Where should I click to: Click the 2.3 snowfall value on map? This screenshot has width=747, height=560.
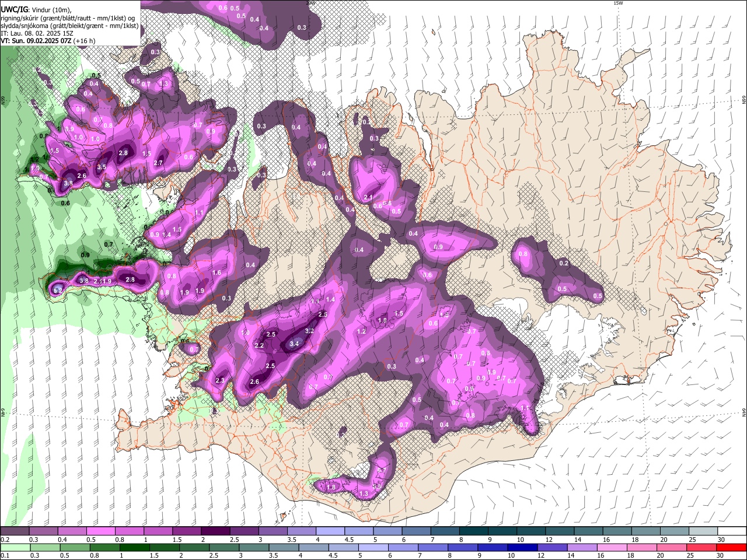(x=220, y=380)
